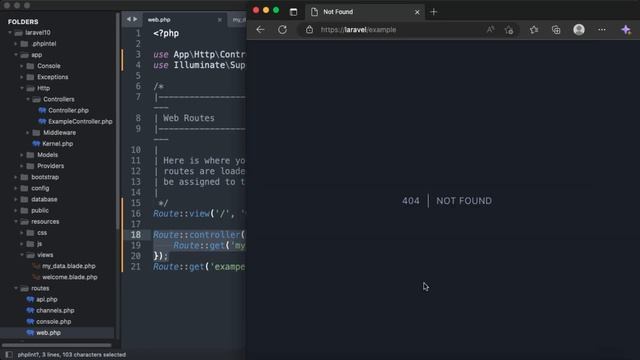This screenshot has height=360, width=640.
Task: Open Settings and more ellipsis menu
Action: click(x=602, y=30)
